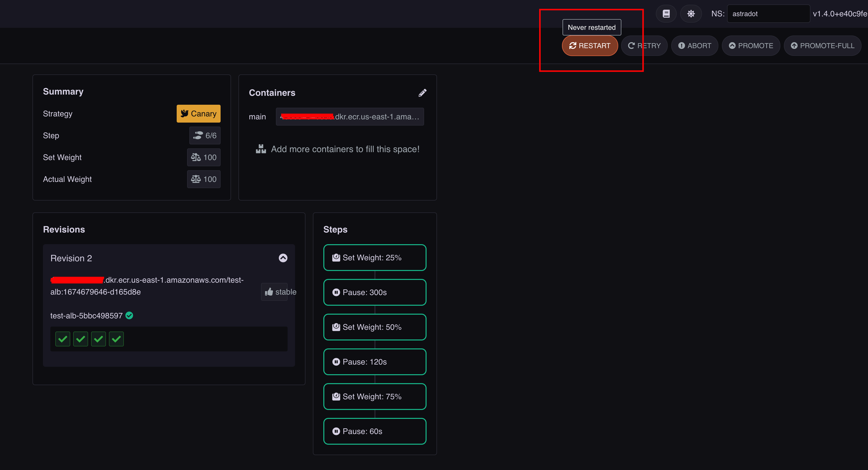868x470 pixels.
Task: Click the Add more containers blocks icon
Action: pyautogui.click(x=261, y=149)
